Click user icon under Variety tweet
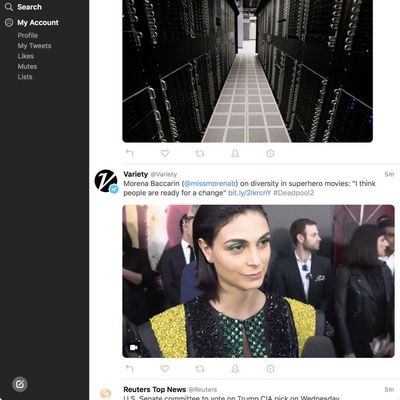 tap(235, 368)
